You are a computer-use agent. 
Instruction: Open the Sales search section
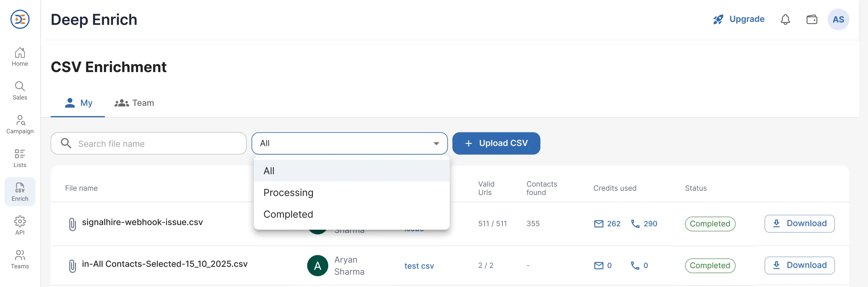20,91
